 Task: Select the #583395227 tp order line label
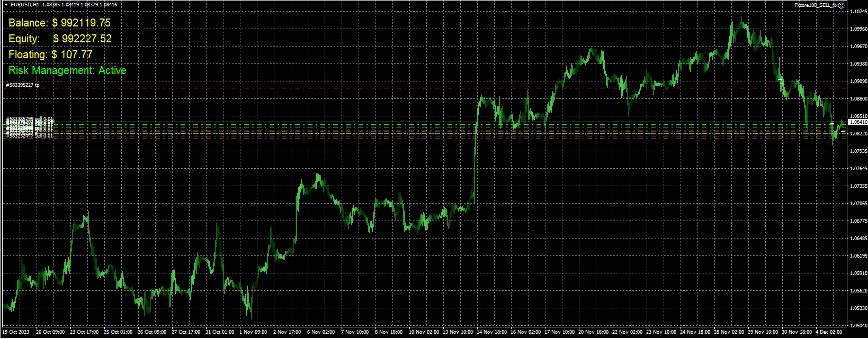point(23,85)
